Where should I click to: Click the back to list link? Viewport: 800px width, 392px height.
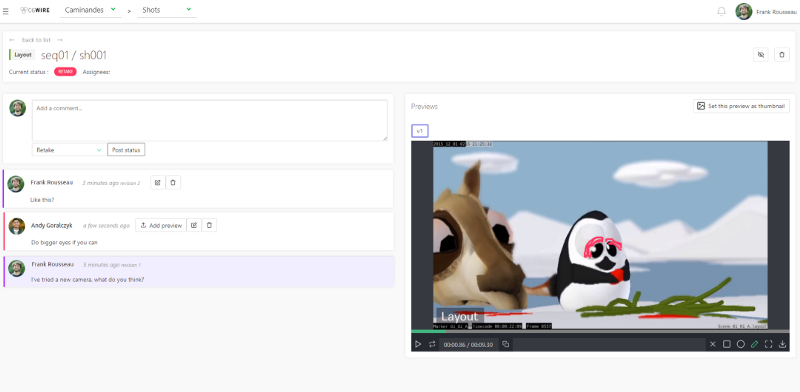36,40
